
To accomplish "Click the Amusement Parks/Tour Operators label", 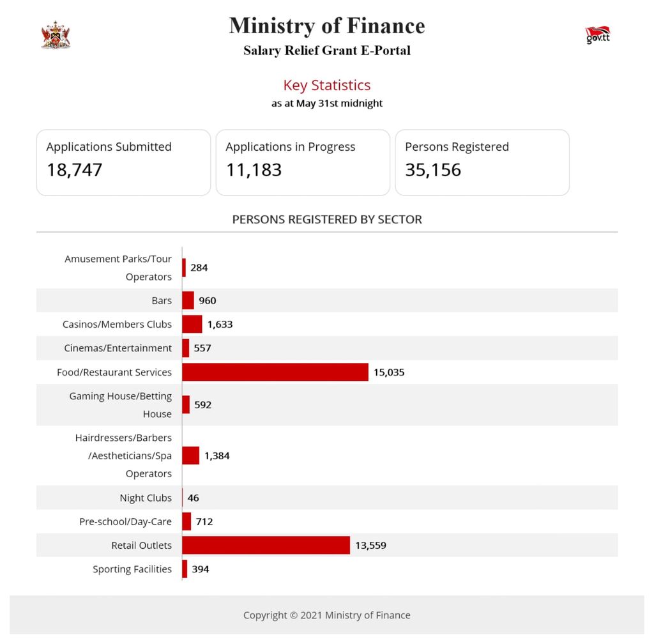I will (118, 268).
